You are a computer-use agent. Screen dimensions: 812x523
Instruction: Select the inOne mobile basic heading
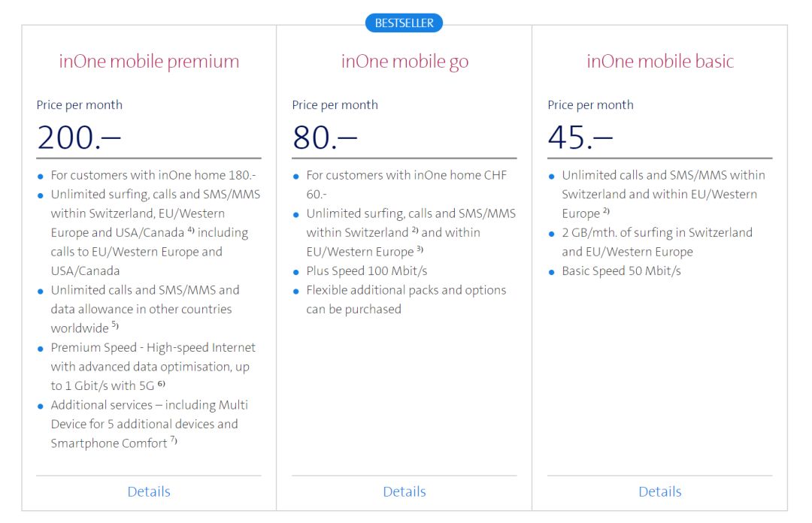pyautogui.click(x=660, y=62)
